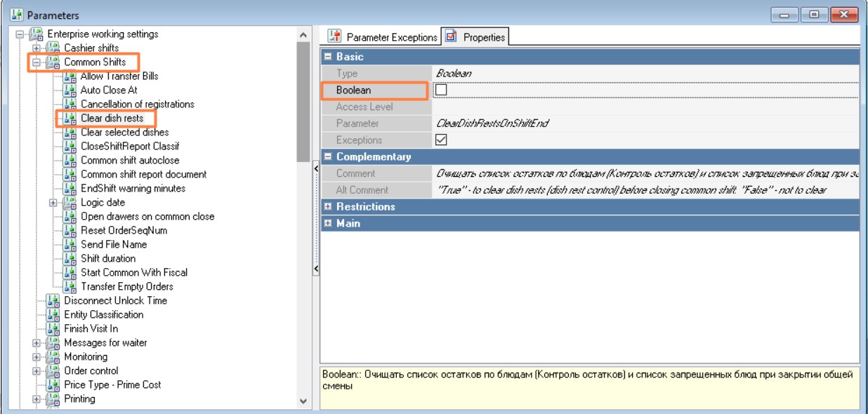Screen dimensions: 868x414
Task: Click the Logic date group icon
Action: pyautogui.click(x=70, y=202)
